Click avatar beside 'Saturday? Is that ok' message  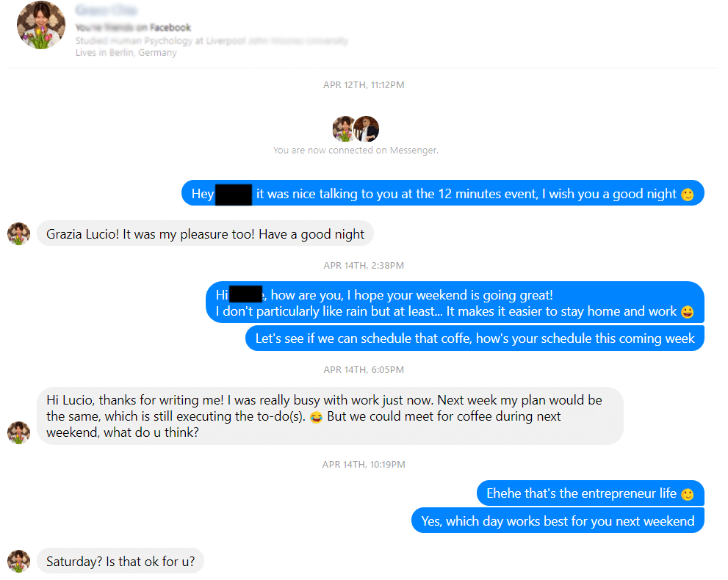(18, 561)
